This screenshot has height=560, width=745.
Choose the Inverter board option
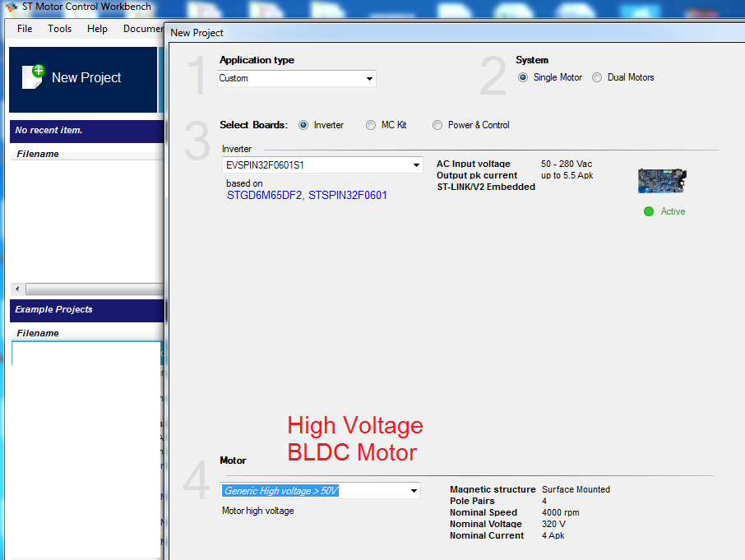click(x=303, y=125)
